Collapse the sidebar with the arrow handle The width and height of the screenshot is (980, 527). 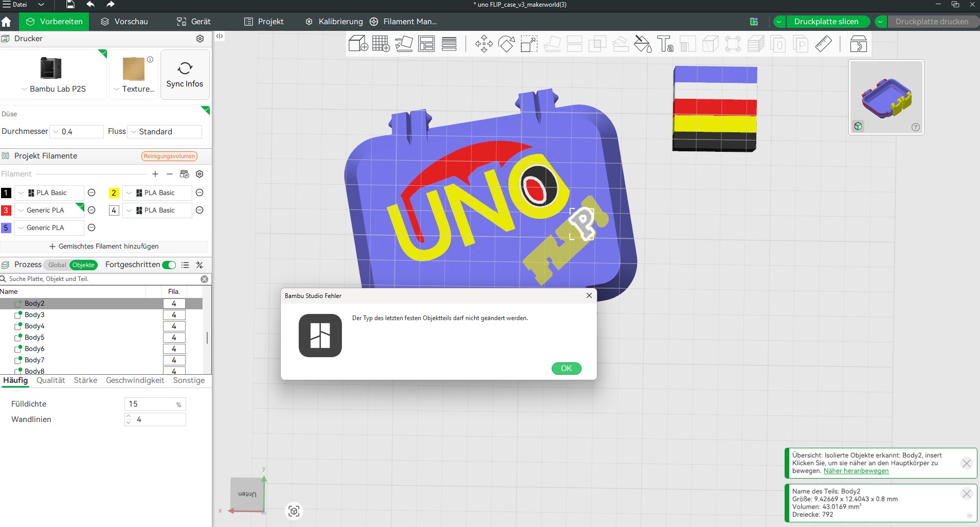click(x=220, y=36)
